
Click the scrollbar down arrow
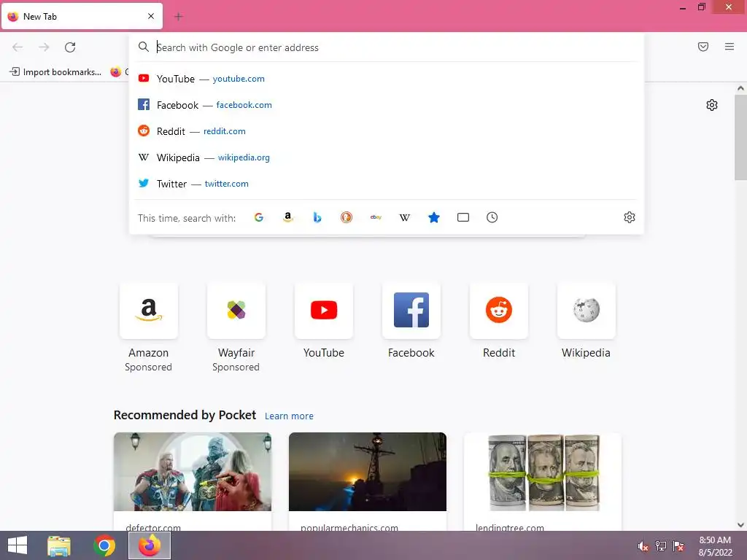(x=740, y=525)
